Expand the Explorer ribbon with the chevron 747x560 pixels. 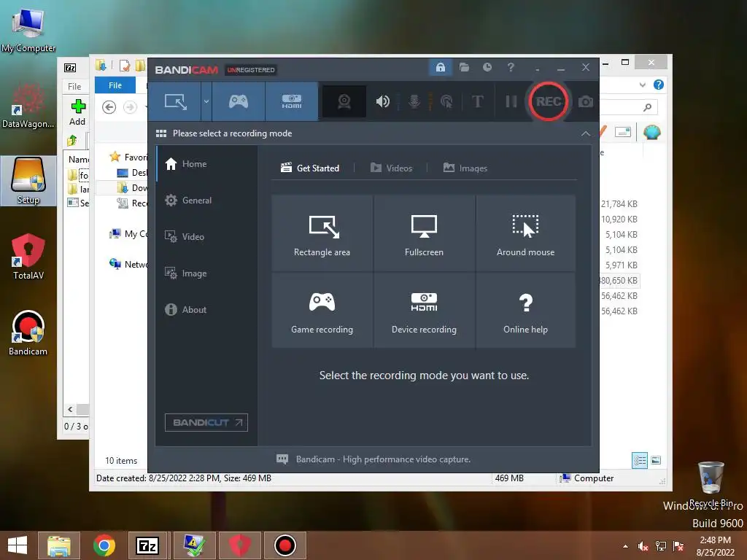(x=642, y=85)
